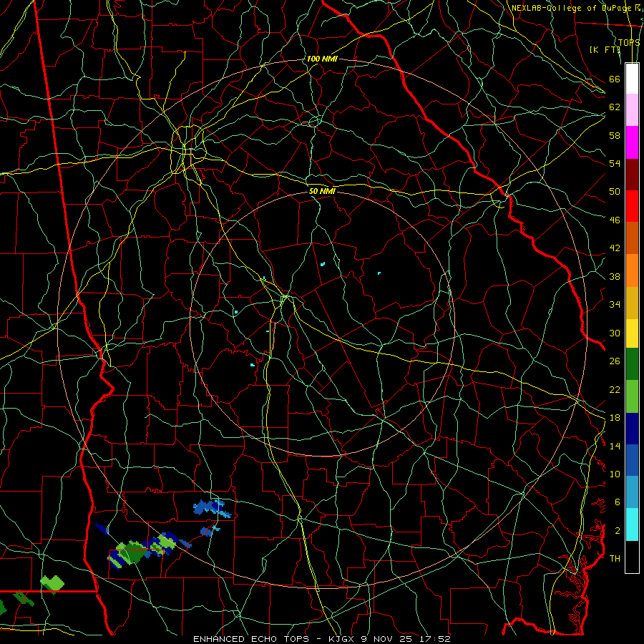Pick the bright orange legend swatch

(x=632, y=270)
